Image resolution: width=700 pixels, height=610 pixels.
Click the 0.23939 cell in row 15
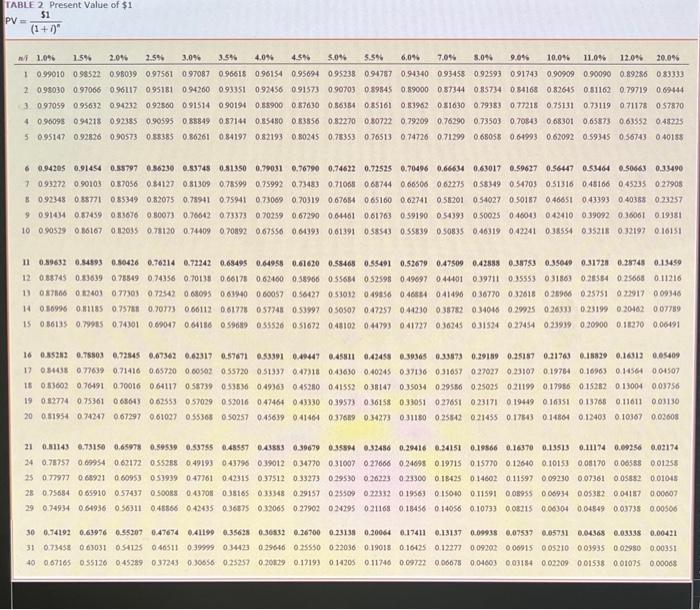(558, 325)
